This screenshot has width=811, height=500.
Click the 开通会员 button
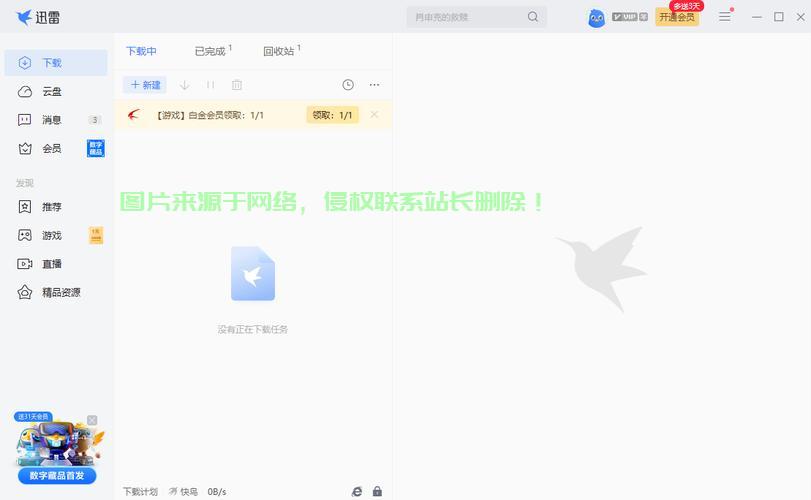coord(677,17)
